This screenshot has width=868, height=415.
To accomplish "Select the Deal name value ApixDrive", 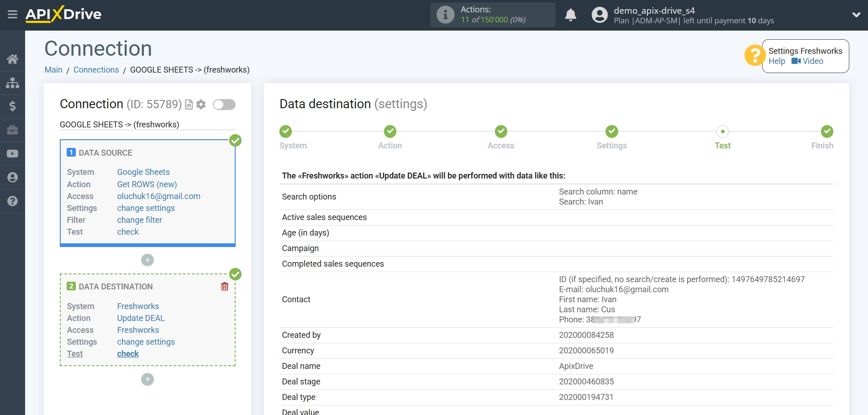I will coord(576,366).
